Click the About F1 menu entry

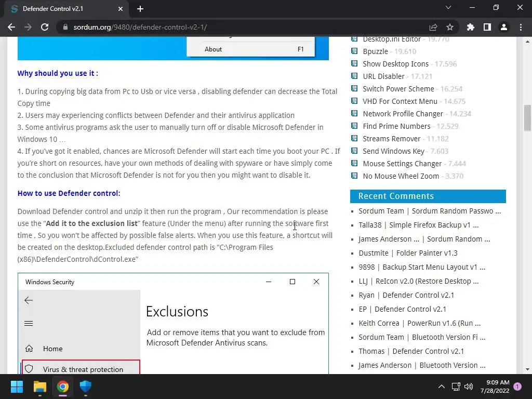click(251, 49)
